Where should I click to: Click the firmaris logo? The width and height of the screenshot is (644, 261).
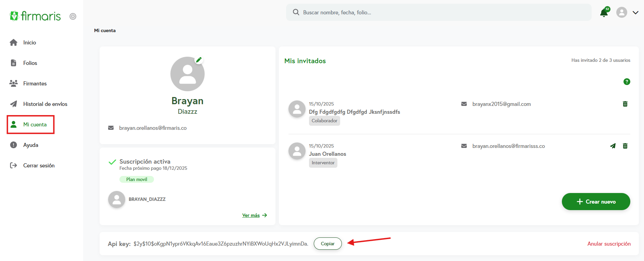click(35, 16)
